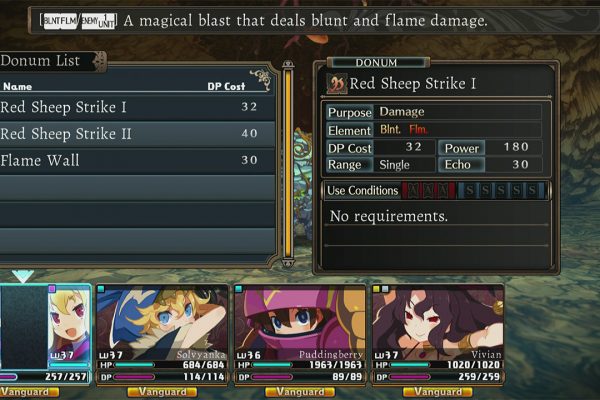Click the yellow scrollbar of Donum List
600x400 pixels.
(x=288, y=163)
